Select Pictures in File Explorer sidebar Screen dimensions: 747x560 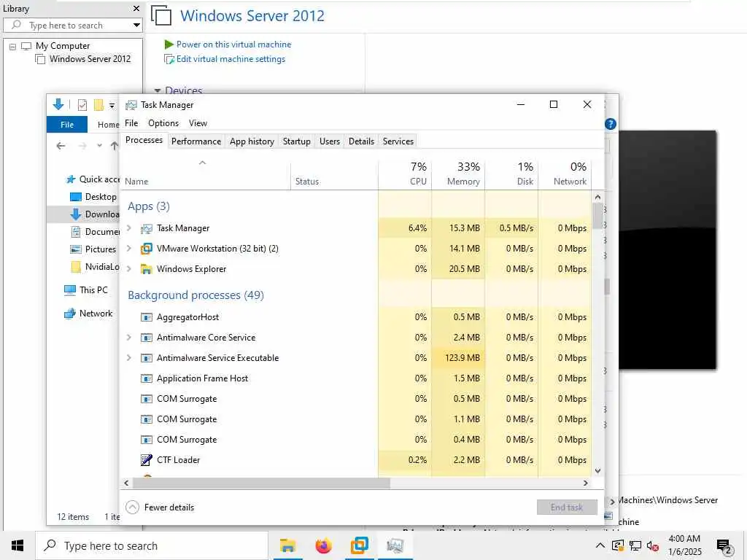pos(93,249)
